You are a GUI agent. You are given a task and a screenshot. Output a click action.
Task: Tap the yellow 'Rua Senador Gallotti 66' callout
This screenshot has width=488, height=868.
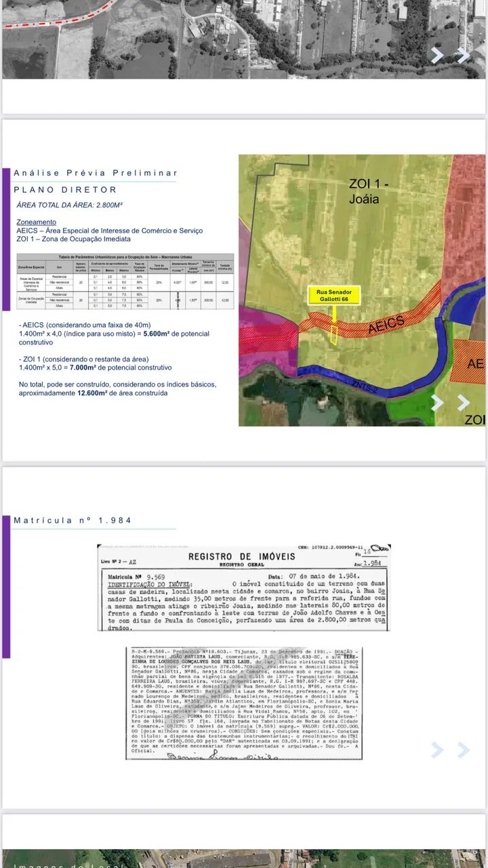[335, 296]
